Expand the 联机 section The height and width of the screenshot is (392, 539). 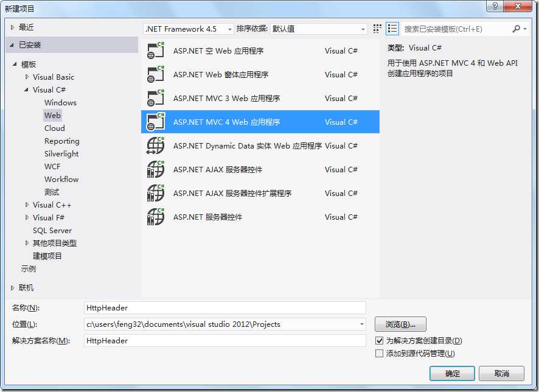pyautogui.click(x=12, y=287)
